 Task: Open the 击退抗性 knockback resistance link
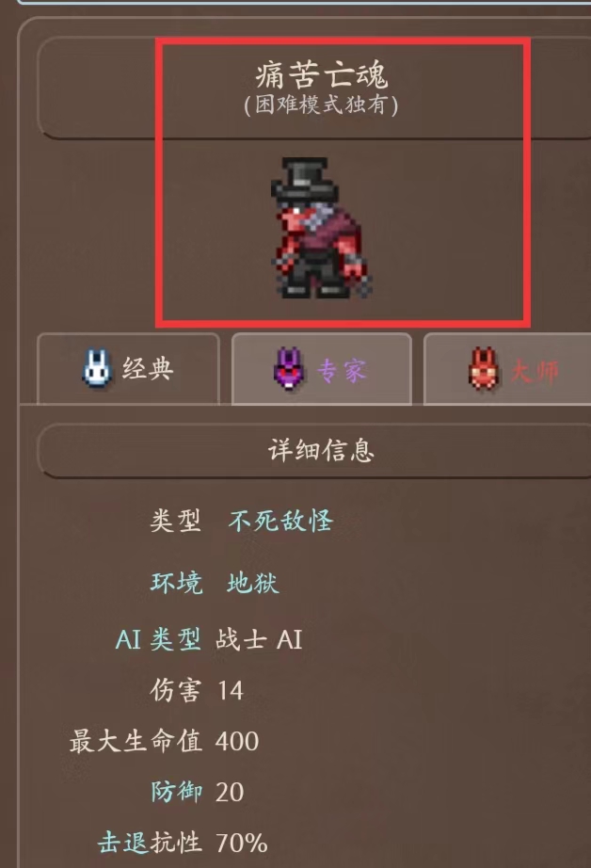tap(150, 843)
